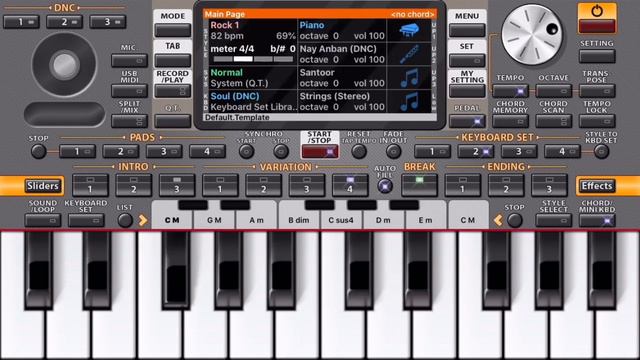Screen dimensions: 640x360
Task: Select Ending 2
Action: click(x=506, y=185)
